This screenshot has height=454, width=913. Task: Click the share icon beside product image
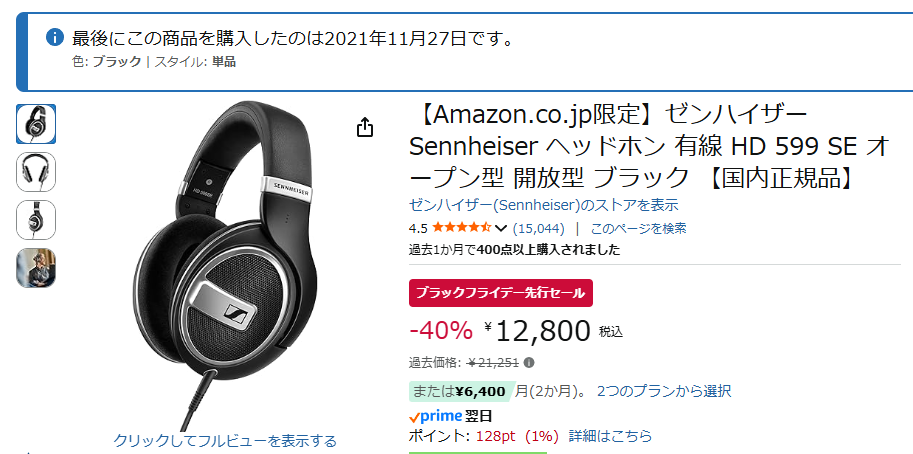[365, 128]
